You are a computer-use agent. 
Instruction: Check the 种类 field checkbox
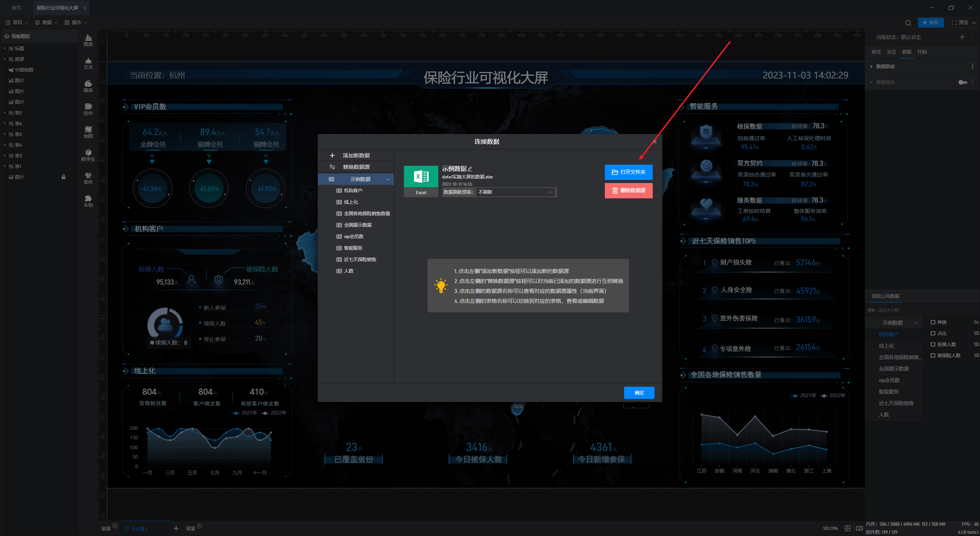pos(933,322)
